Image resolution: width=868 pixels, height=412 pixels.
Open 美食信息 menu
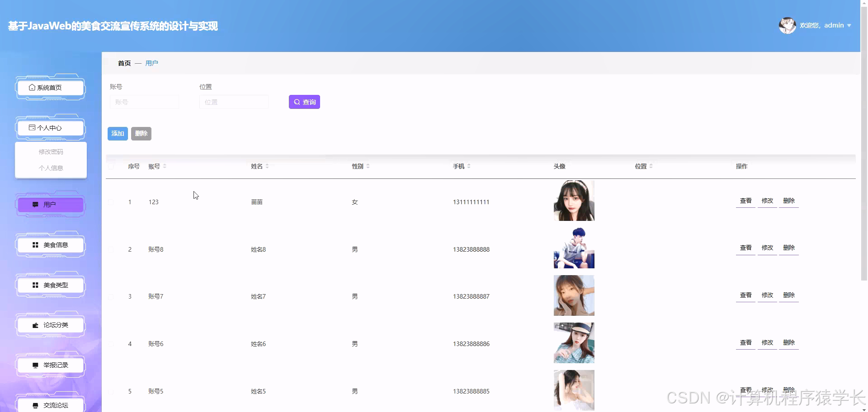[51, 245]
